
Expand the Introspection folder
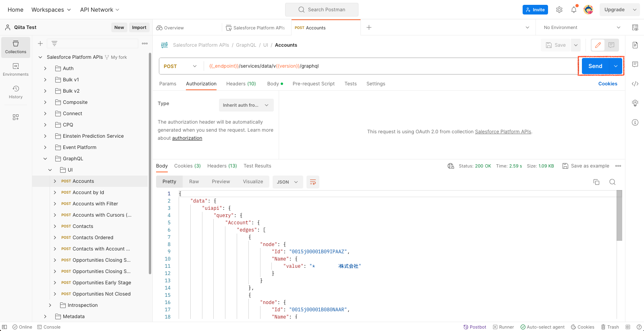[x=50, y=305]
